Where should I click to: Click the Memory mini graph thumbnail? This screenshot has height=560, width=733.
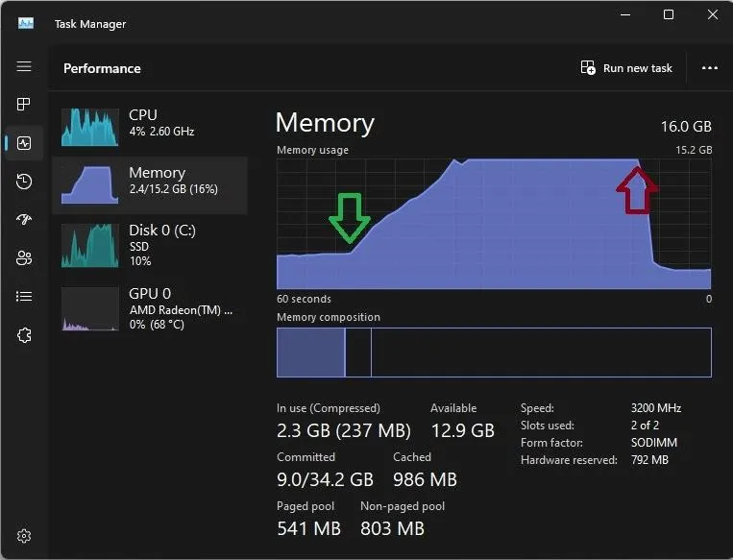click(89, 185)
